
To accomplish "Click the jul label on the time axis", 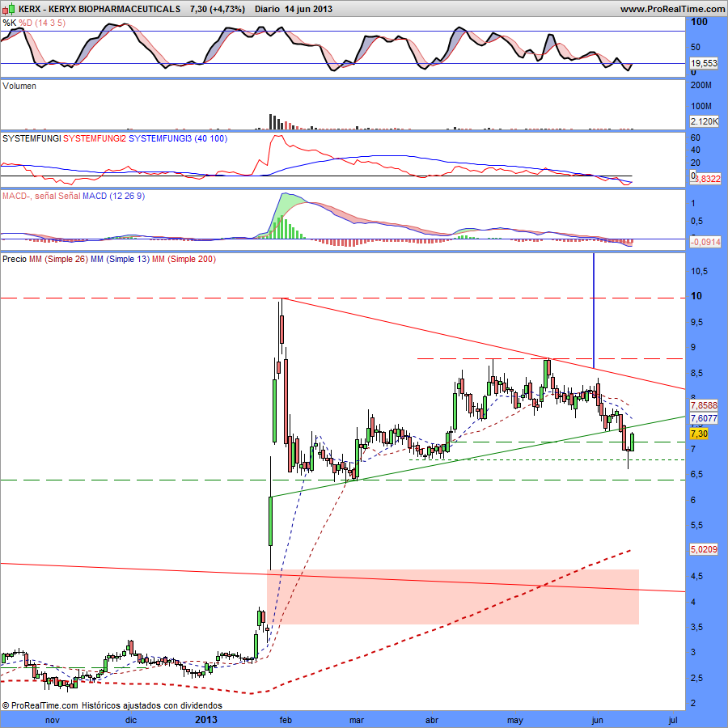I will coord(673,721).
